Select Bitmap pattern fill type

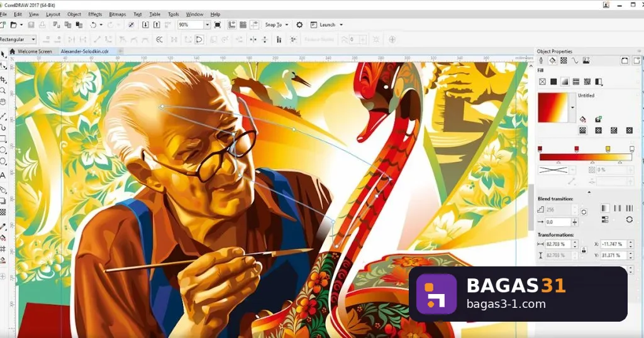click(587, 82)
